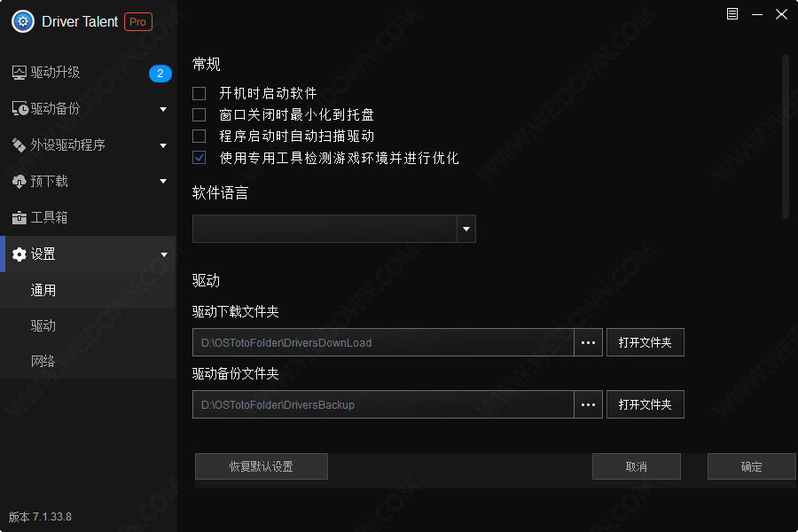Open the 驱动升级 menu item

click(x=88, y=73)
